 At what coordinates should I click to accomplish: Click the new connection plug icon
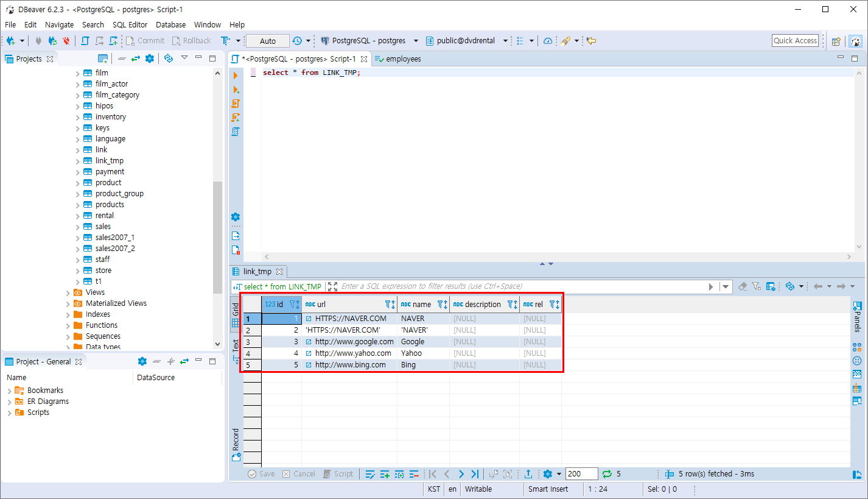click(12, 41)
